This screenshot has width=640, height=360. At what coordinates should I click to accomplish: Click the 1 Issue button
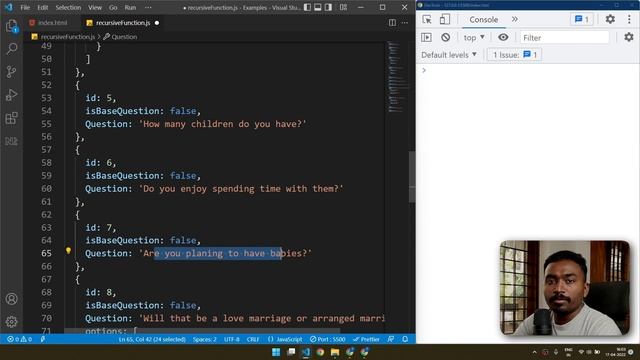[514, 55]
